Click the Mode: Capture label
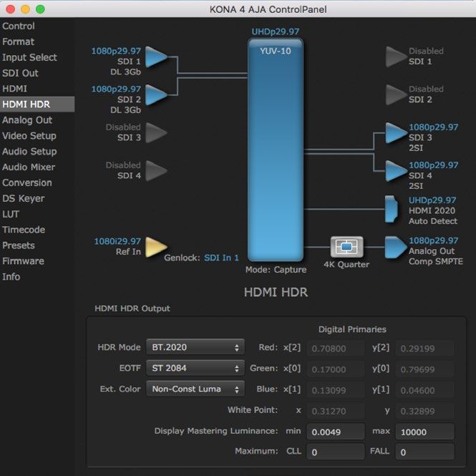The image size is (476, 476). pyautogui.click(x=276, y=270)
